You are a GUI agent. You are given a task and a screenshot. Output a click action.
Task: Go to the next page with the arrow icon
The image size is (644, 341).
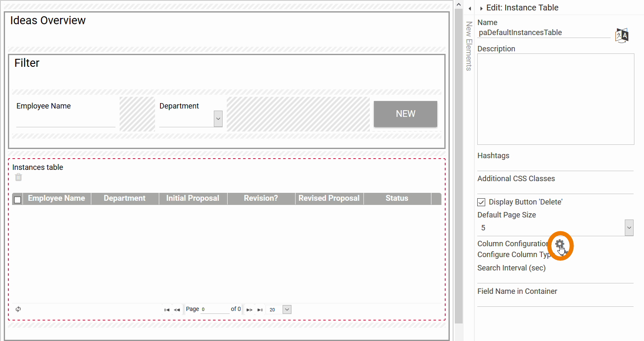[249, 309]
